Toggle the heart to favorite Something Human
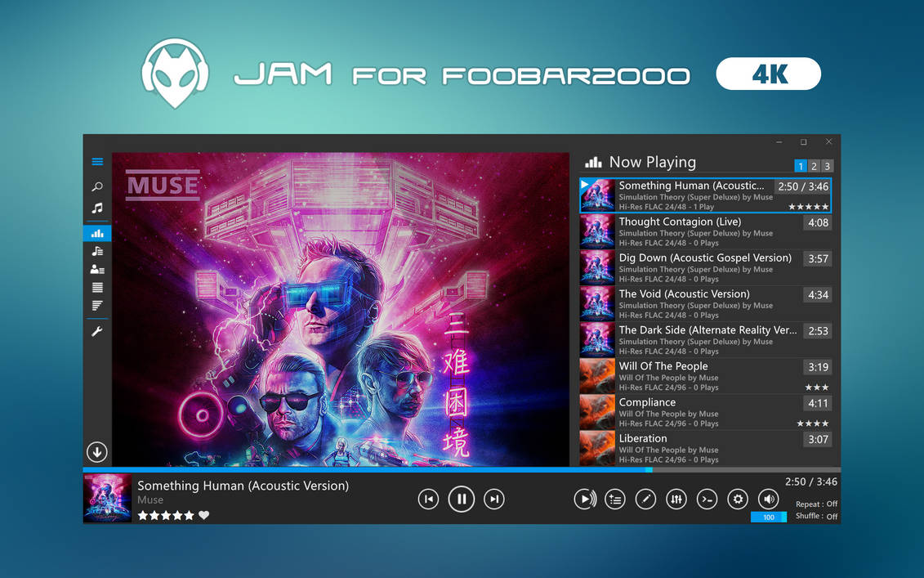Viewport: 924px width, 578px height. [x=203, y=515]
